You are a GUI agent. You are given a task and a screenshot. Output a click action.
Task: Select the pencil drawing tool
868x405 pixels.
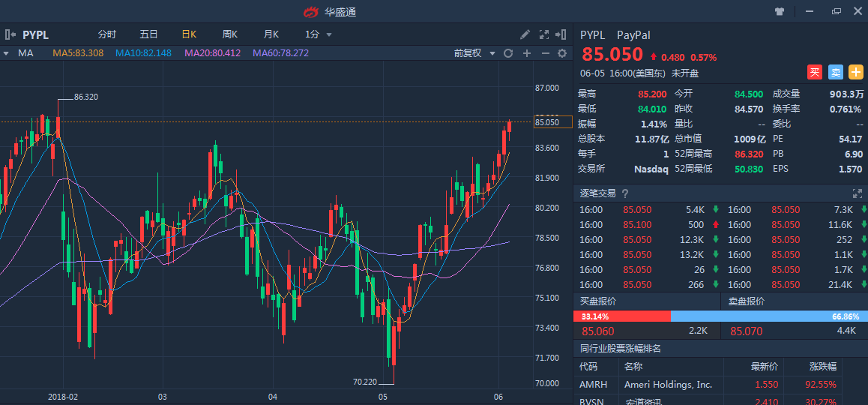(525, 34)
